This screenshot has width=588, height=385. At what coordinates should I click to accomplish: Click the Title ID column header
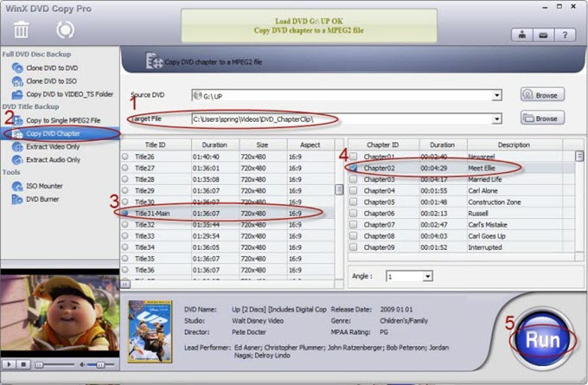156,144
